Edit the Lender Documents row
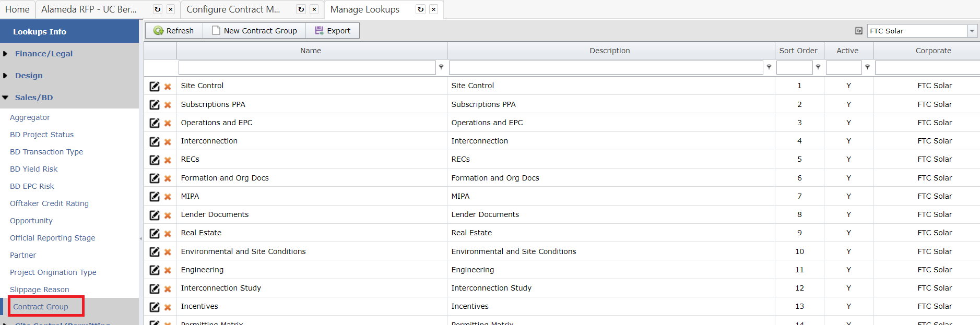Screen dimensions: 980x325 (x=155, y=215)
